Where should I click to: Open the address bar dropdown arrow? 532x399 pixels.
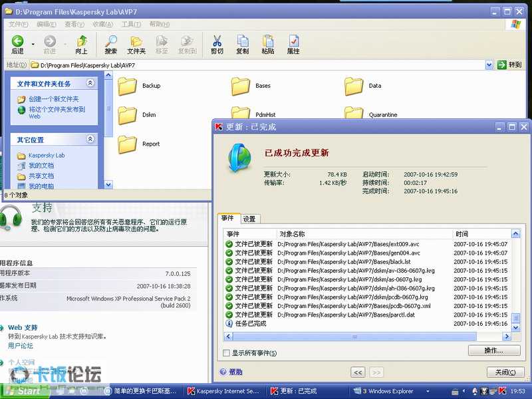coord(489,65)
